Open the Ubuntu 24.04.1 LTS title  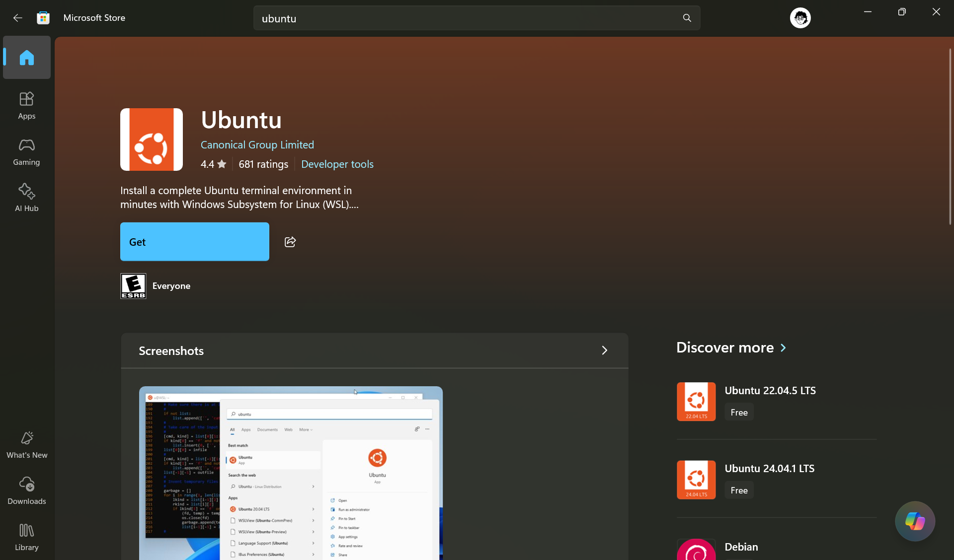click(769, 469)
